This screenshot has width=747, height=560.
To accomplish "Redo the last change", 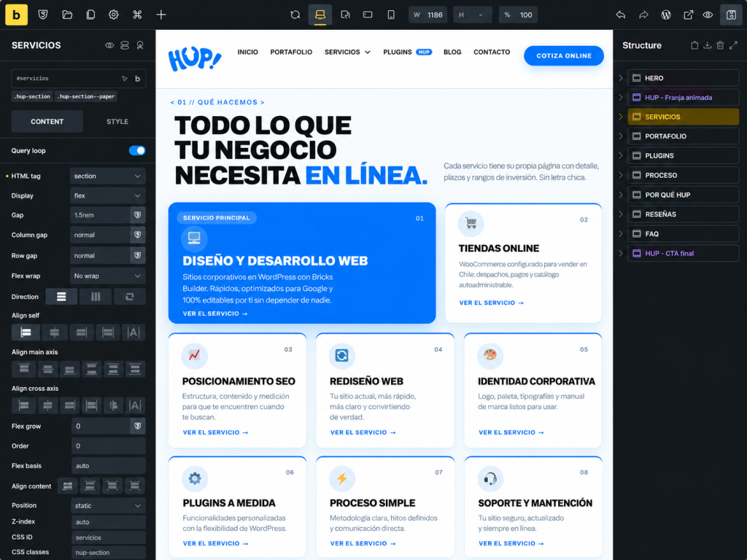I will 643,15.
